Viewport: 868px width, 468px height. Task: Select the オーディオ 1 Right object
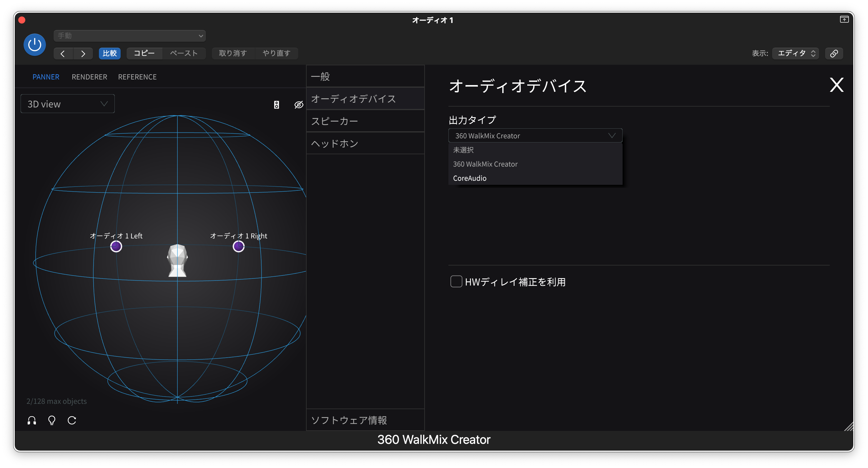(x=239, y=246)
